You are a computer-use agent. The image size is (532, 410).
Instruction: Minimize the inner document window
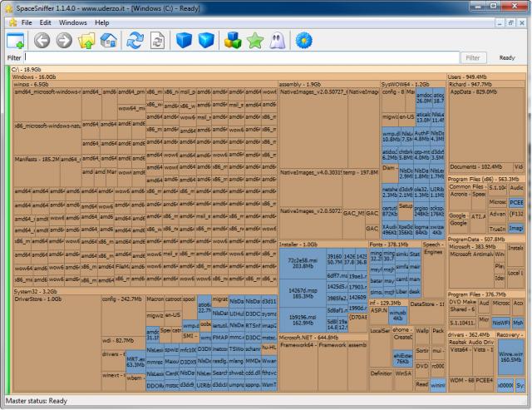500,23
